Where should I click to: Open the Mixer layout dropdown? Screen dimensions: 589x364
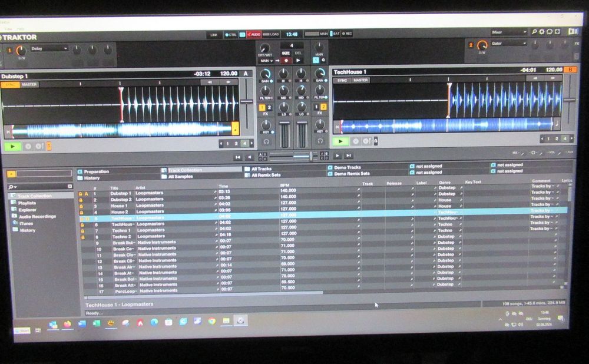click(509, 32)
